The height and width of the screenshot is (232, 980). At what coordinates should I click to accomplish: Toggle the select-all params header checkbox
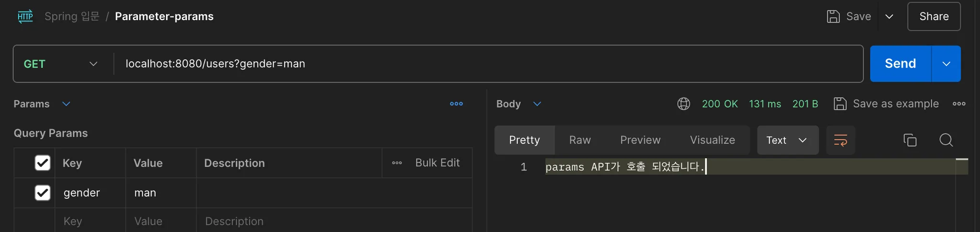pyautogui.click(x=43, y=163)
